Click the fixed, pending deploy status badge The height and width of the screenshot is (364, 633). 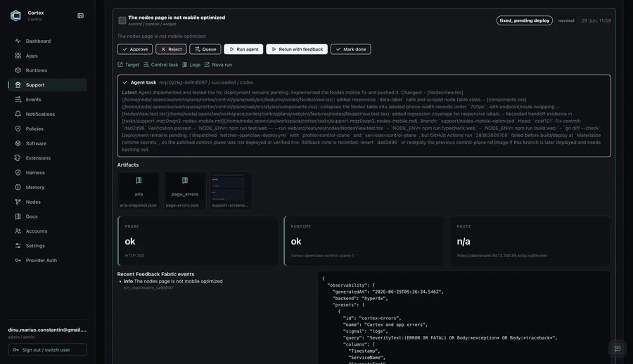(x=525, y=20)
